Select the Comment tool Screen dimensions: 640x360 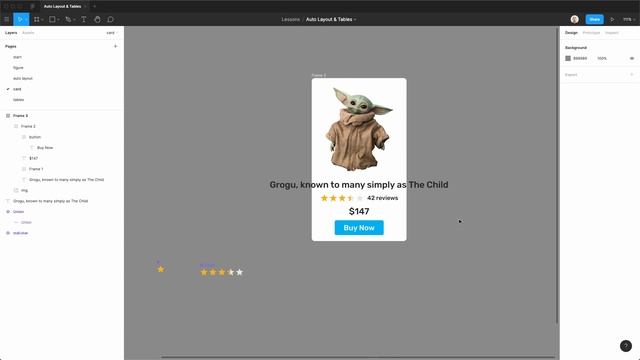coord(111,19)
